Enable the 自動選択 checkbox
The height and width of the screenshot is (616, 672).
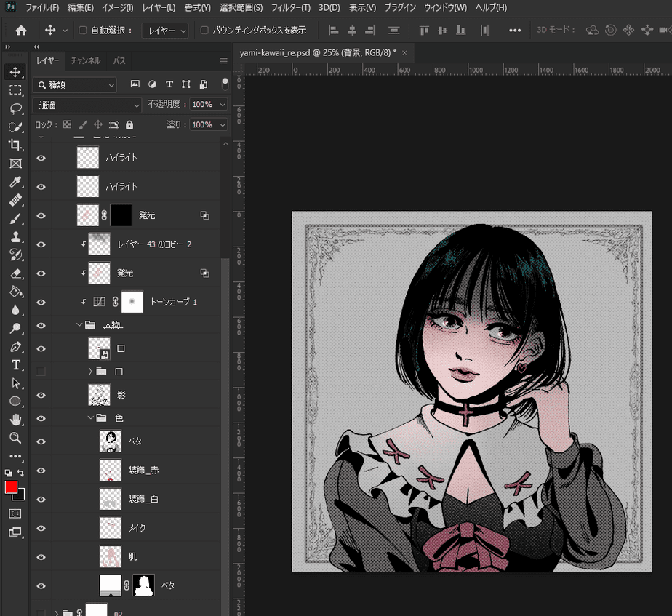83,30
